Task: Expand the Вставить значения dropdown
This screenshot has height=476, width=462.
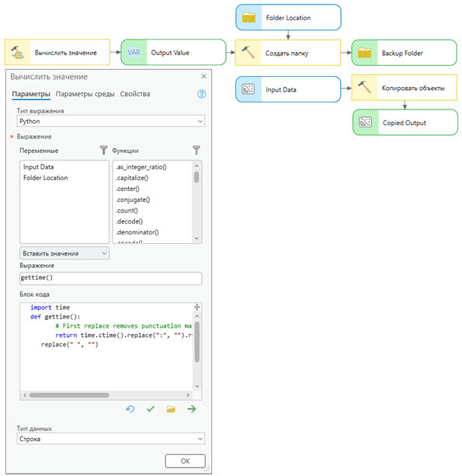Action: 64,253
